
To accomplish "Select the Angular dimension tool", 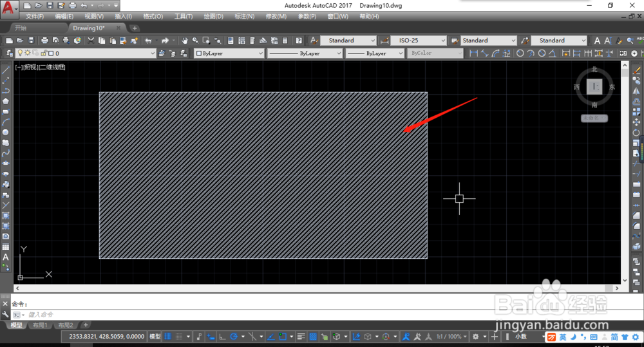I will tap(553, 53).
